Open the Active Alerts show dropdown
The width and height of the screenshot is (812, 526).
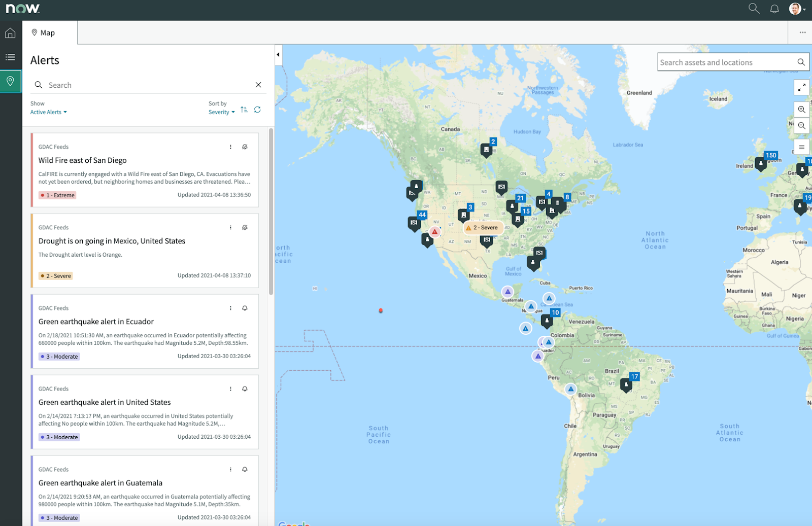coord(48,112)
